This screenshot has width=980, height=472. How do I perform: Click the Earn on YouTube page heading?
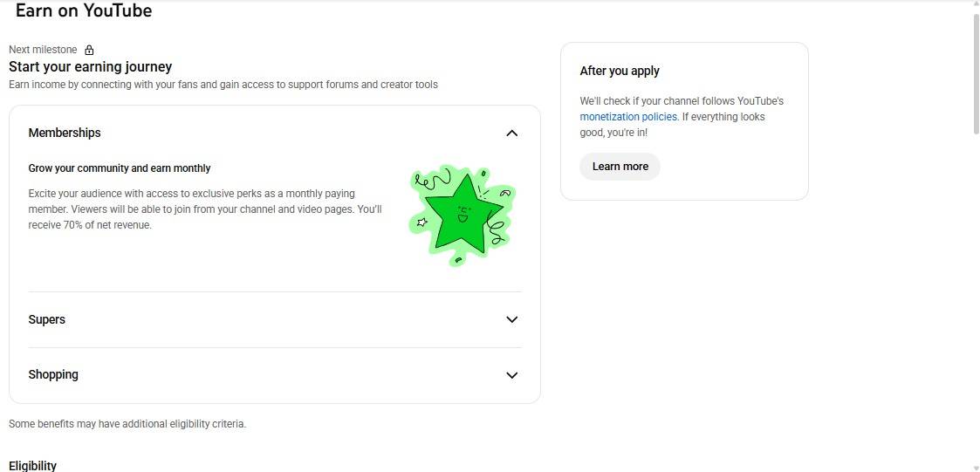coord(84,11)
